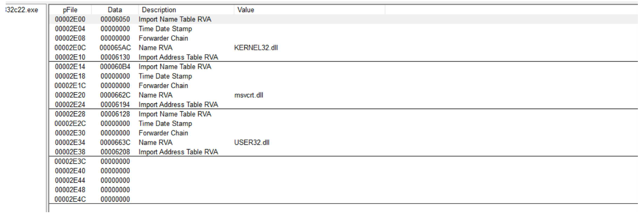Select row at pFile offset 00002E08
644x222 pixels.
[x=70, y=38]
